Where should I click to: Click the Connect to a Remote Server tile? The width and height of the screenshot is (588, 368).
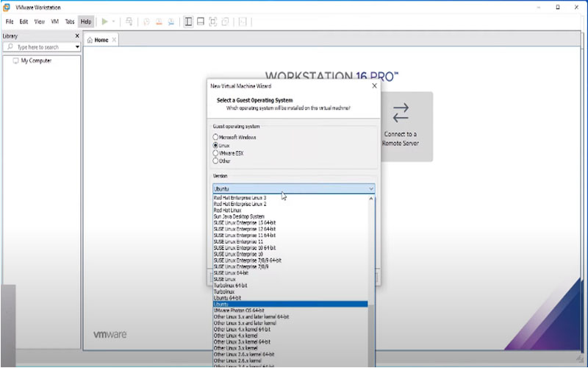[407, 127]
